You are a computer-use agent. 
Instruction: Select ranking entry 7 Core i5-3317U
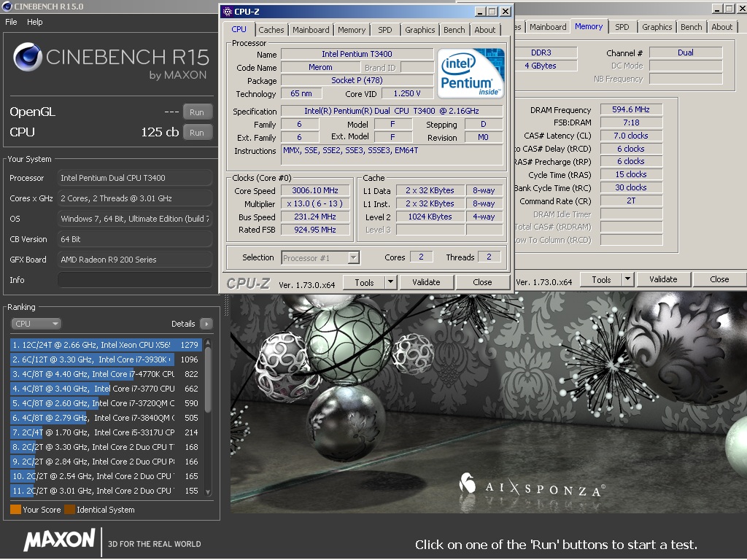point(106,432)
